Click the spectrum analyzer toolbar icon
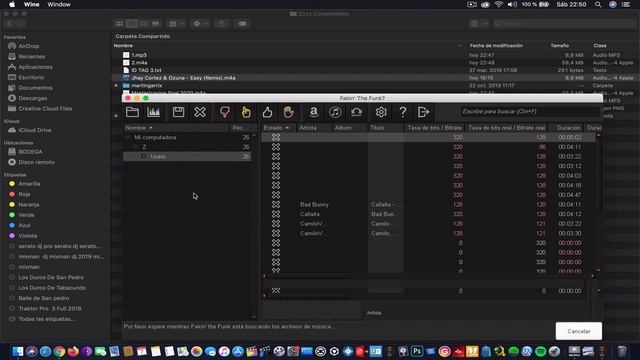 (x=153, y=112)
